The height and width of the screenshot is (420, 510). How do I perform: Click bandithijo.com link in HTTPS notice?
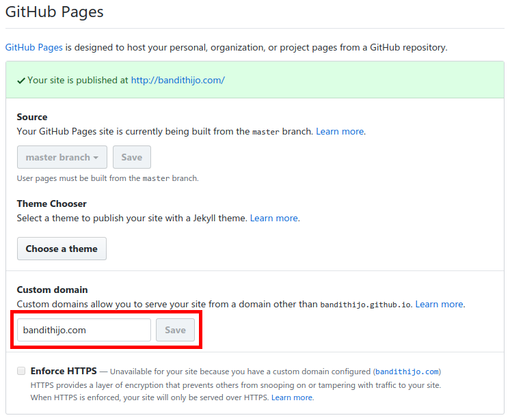(x=407, y=372)
